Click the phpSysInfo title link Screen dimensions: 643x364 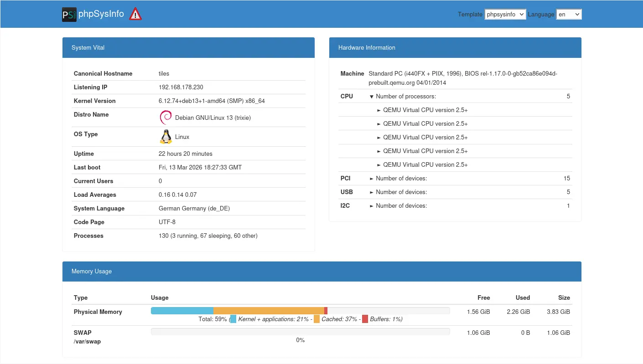tap(101, 14)
